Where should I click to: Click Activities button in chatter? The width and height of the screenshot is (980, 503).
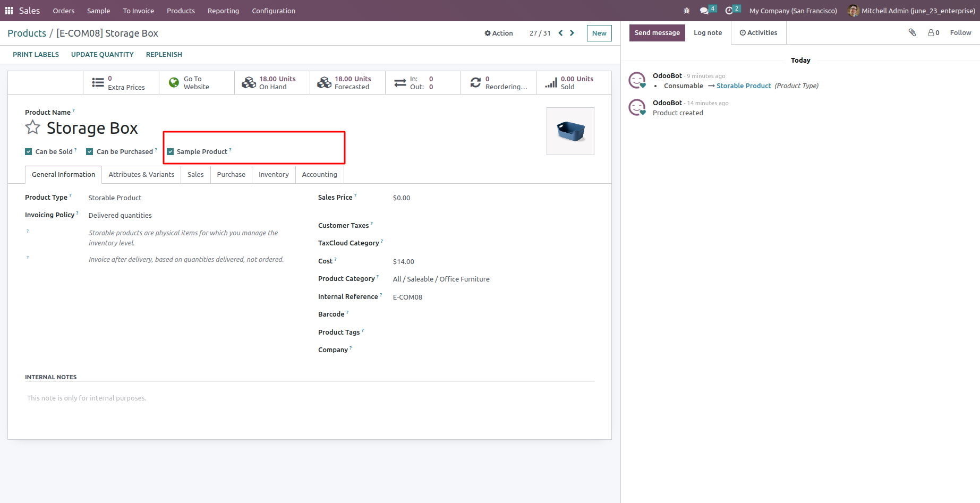tap(759, 33)
